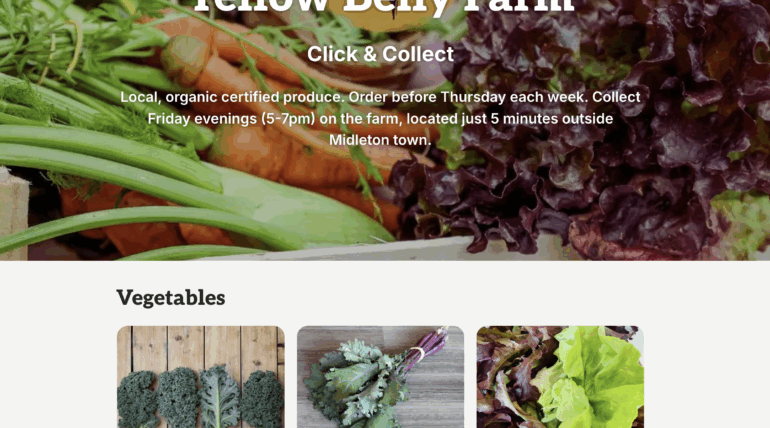The height and width of the screenshot is (428, 770).
Task: Select the Click & Collect heading
Action: pyautogui.click(x=381, y=54)
